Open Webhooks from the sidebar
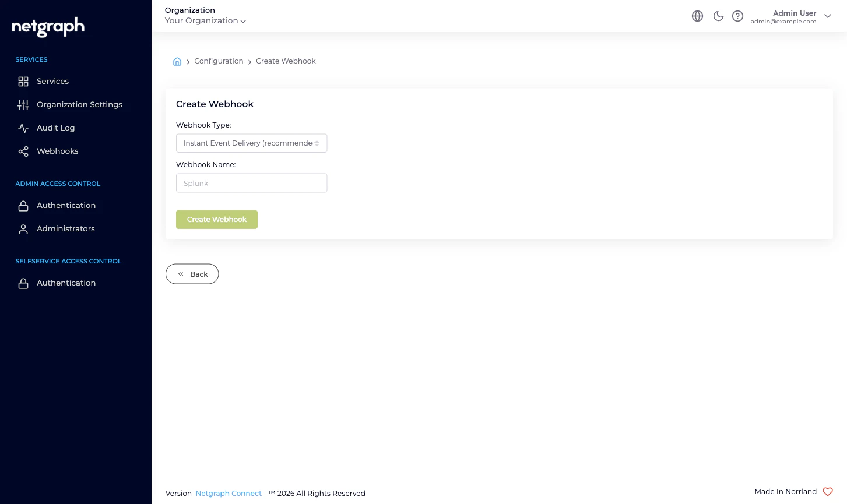Viewport: 847px width, 504px height. 57,151
